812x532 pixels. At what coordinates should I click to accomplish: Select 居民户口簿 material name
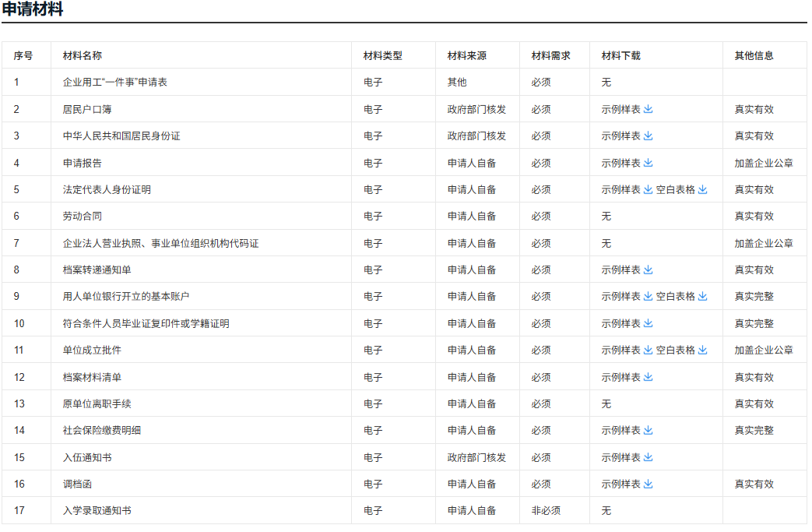click(87, 109)
